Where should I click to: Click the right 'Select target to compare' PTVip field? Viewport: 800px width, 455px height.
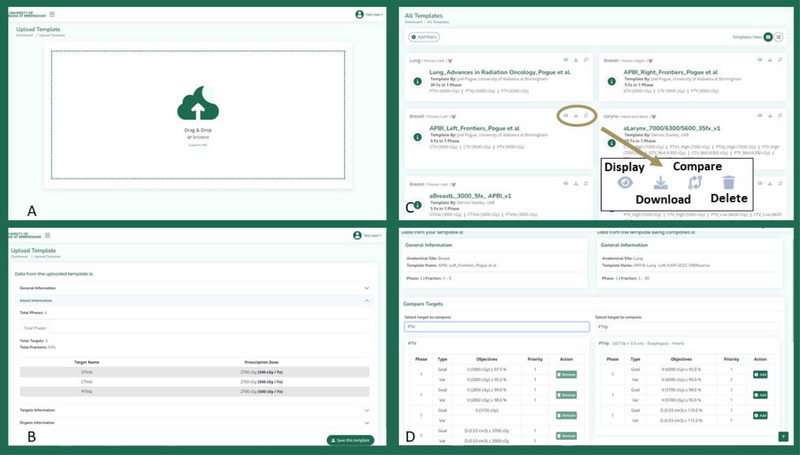point(687,326)
